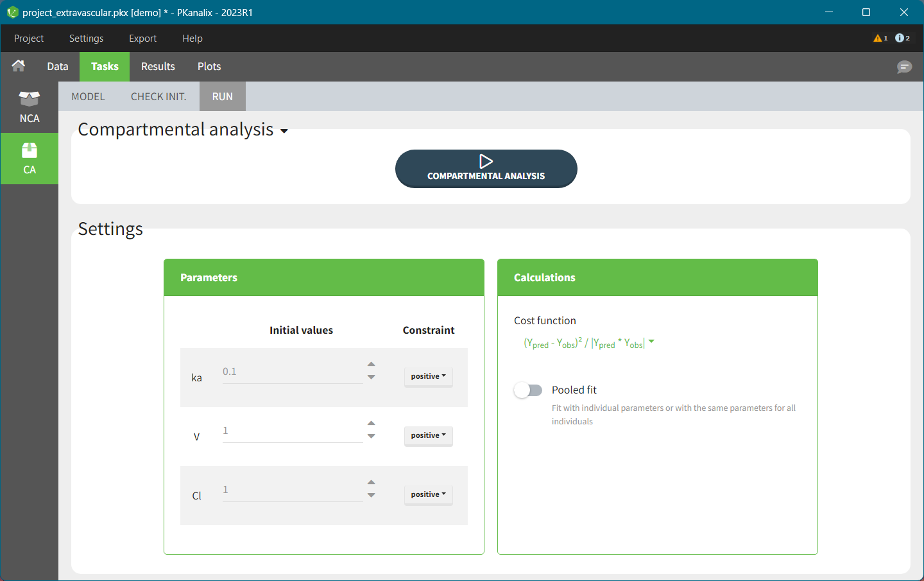
Task: Expand the Cost function formula dropdown
Action: 651,342
